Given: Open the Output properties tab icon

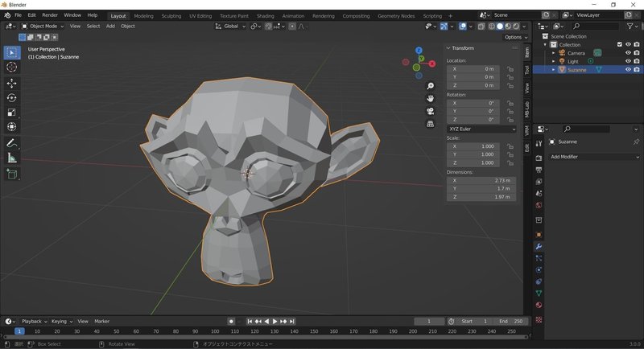Looking at the screenshot, I should (x=539, y=170).
